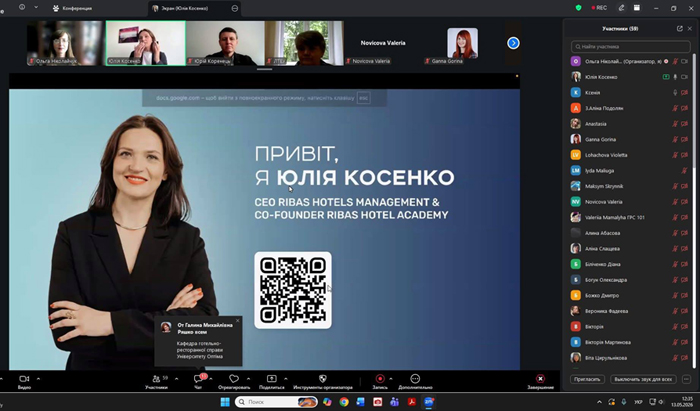Close the chat notification from Галина Михайлівна

pyautogui.click(x=238, y=320)
